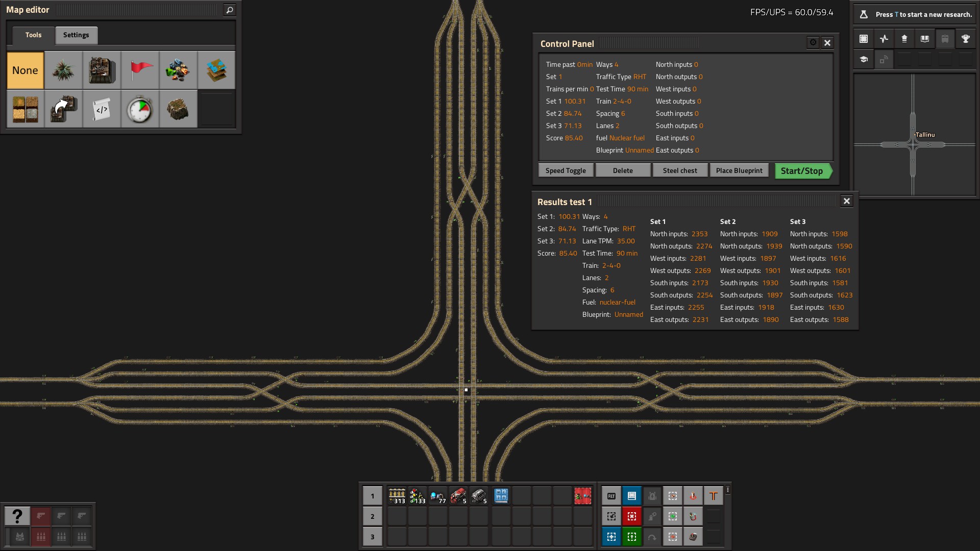The width and height of the screenshot is (980, 551).
Task: Toggle ALT mode shortcut
Action: pyautogui.click(x=611, y=496)
